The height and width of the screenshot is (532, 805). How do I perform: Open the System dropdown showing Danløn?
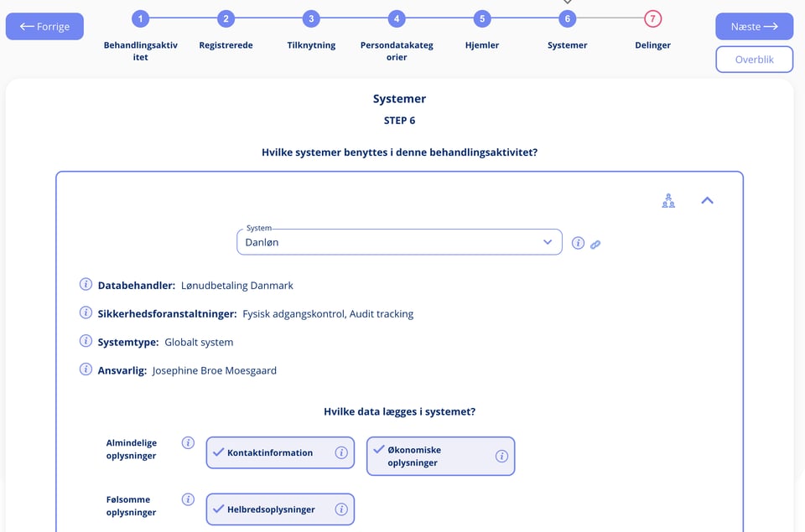pos(399,242)
